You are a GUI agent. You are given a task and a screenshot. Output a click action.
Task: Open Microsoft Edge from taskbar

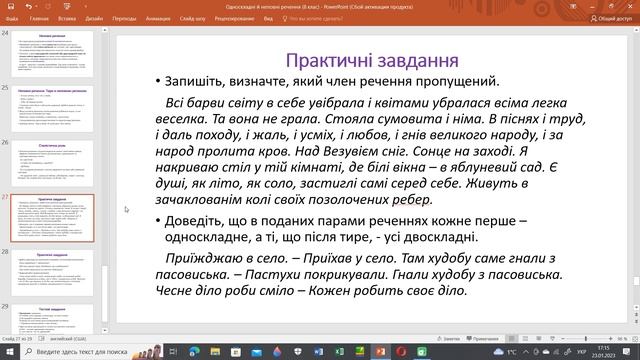pos(194,351)
